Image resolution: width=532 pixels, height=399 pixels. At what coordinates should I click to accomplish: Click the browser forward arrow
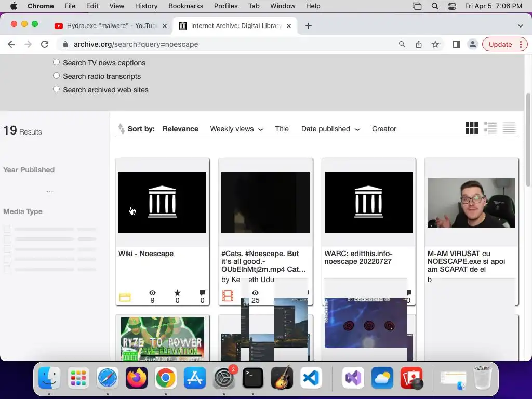[28, 44]
